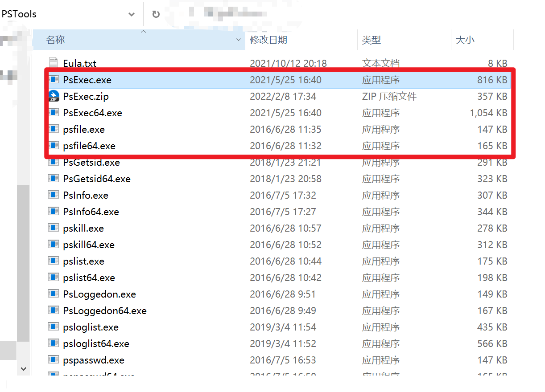Select the PsLoggedon64.exe file name
This screenshot has height=392, width=545.
pos(105,310)
